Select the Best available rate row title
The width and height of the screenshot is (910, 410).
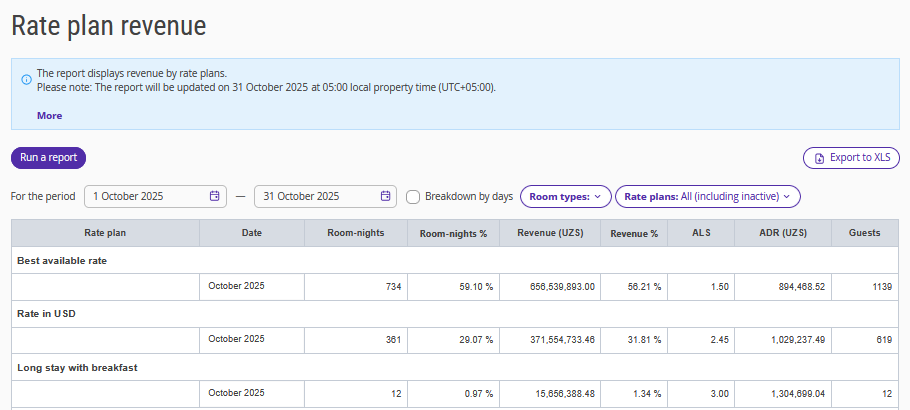click(x=62, y=261)
